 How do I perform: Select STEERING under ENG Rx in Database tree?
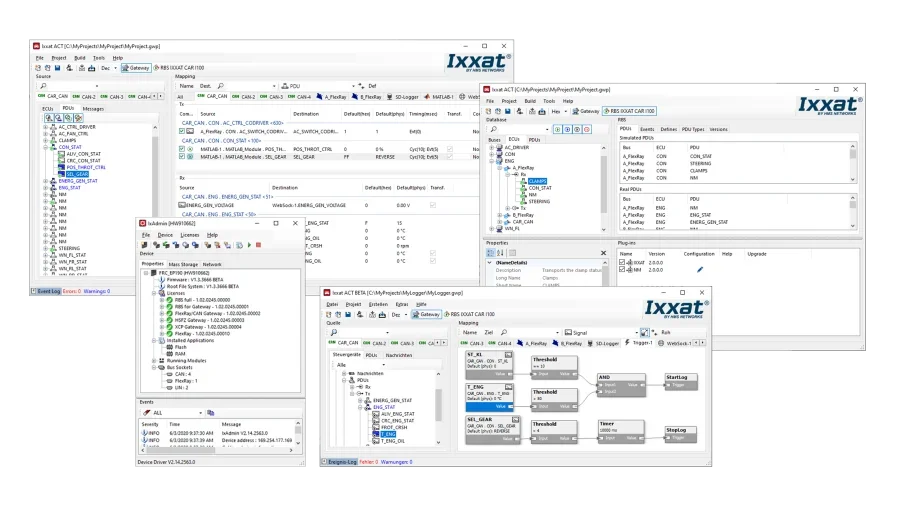tap(539, 201)
